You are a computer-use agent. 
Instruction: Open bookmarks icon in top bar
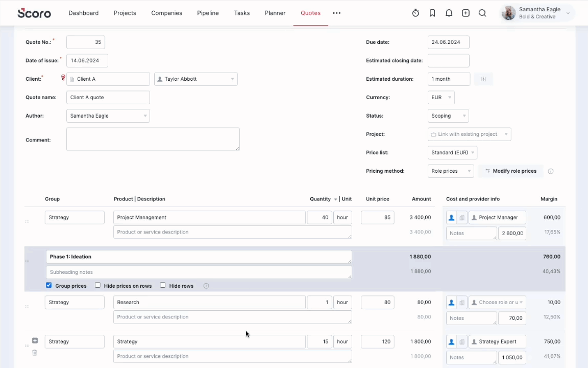pos(432,13)
